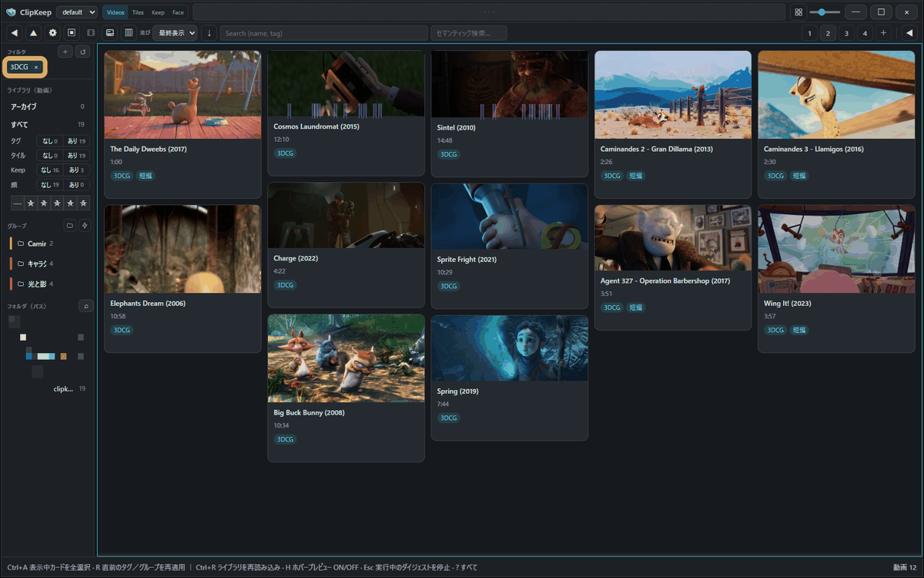Select the Camir group
The height and width of the screenshot is (578, 924).
(37, 244)
